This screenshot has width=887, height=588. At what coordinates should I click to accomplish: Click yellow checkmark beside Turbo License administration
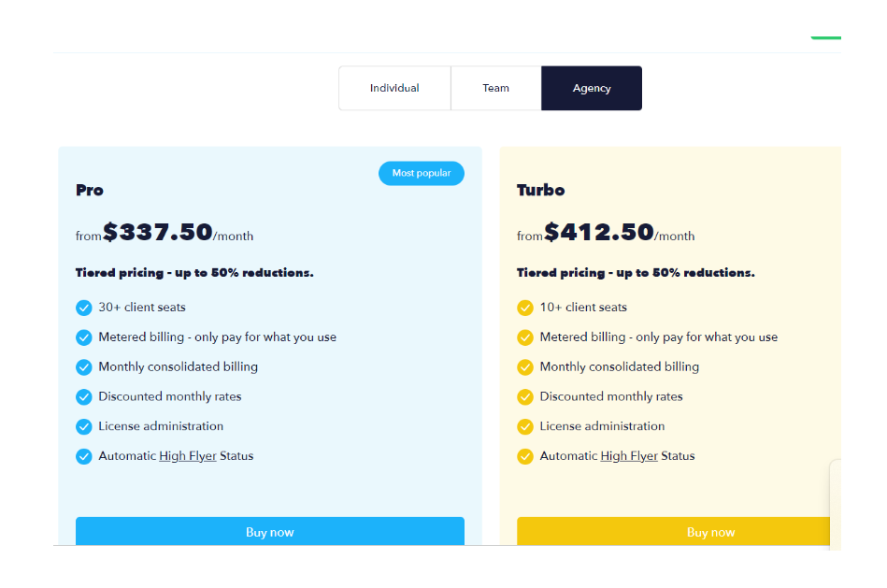525,426
